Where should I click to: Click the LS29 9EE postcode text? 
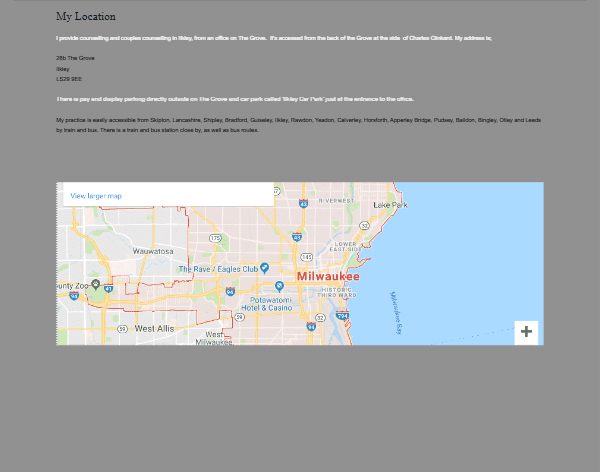(69, 79)
